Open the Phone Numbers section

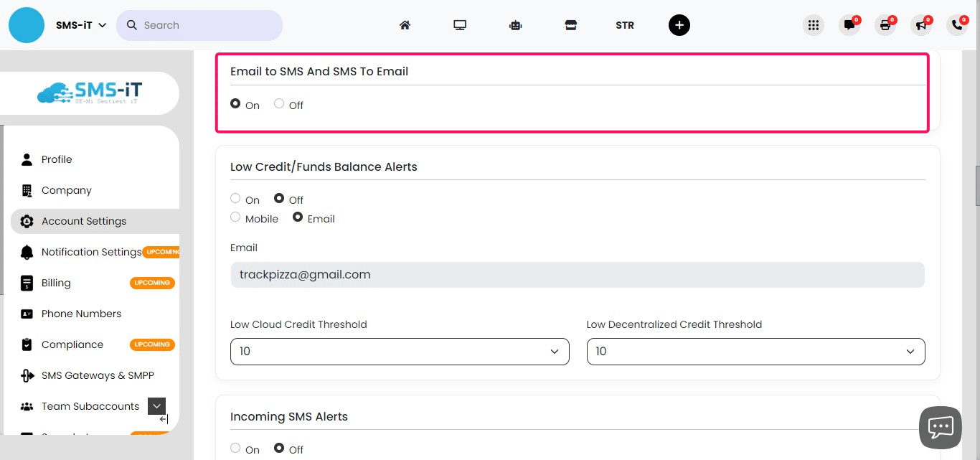tap(81, 314)
